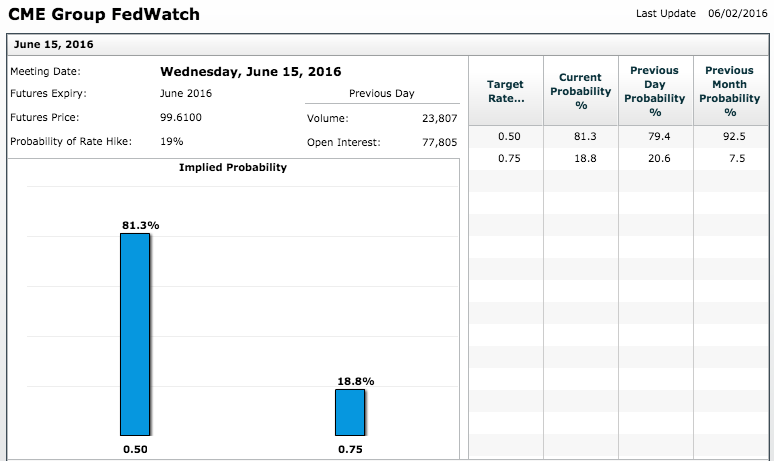
Task: Click previous month probability 92.5
Action: tap(734, 136)
